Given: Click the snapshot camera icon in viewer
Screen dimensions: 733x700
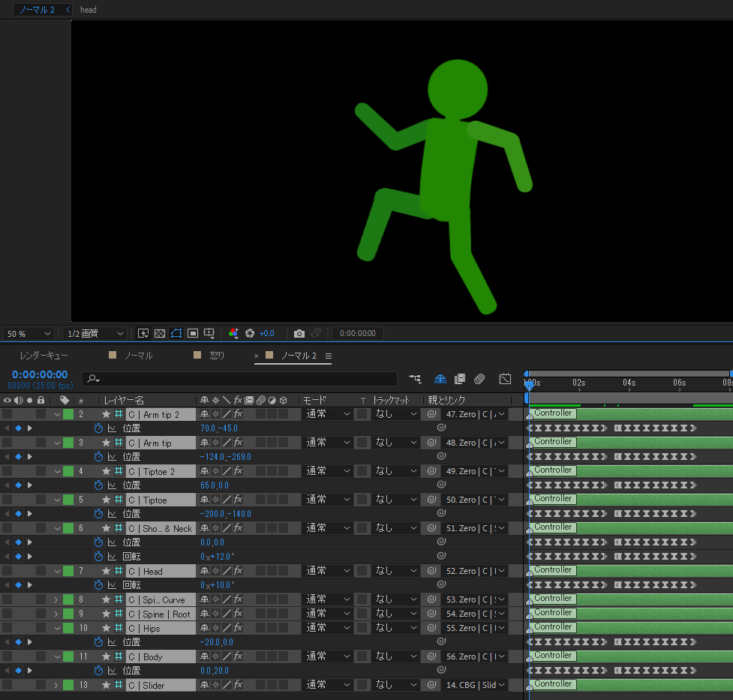Looking at the screenshot, I should coord(299,333).
